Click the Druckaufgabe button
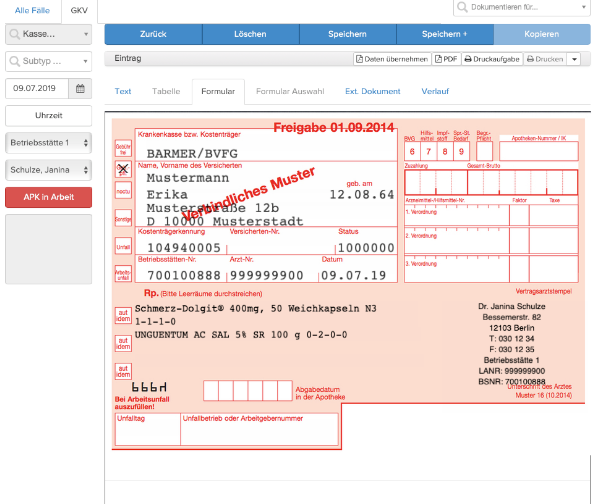 coord(492,59)
